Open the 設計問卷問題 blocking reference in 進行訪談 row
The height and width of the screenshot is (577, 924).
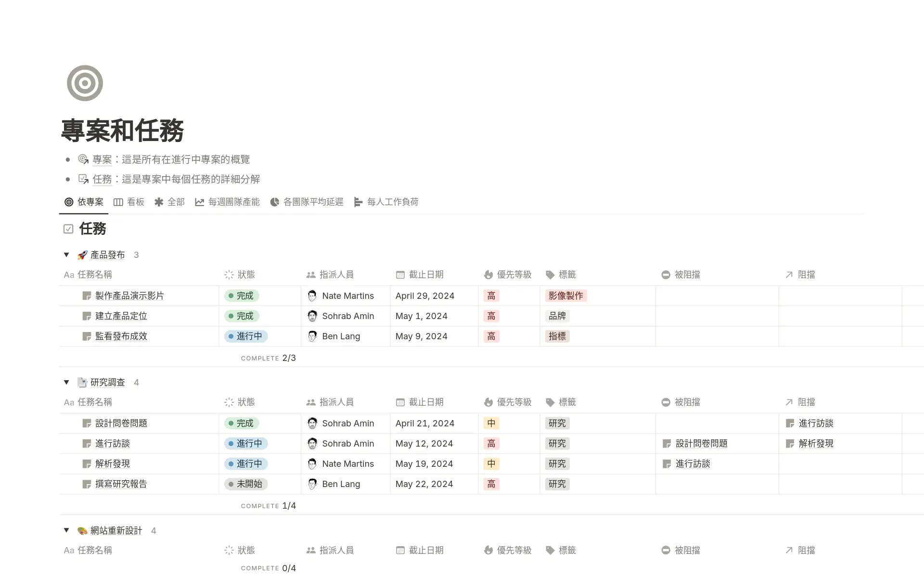pyautogui.click(x=702, y=443)
